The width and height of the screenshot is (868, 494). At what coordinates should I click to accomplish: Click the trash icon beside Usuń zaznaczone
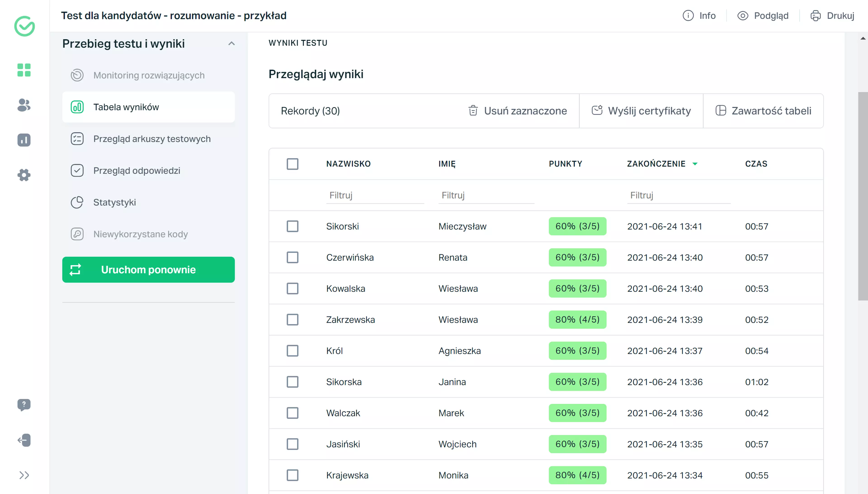click(473, 111)
